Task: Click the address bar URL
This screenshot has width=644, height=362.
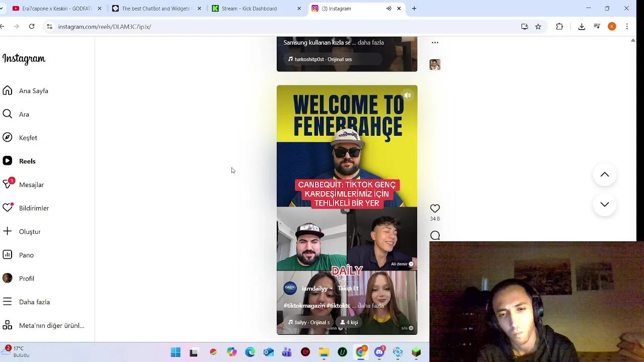Action: [x=105, y=27]
